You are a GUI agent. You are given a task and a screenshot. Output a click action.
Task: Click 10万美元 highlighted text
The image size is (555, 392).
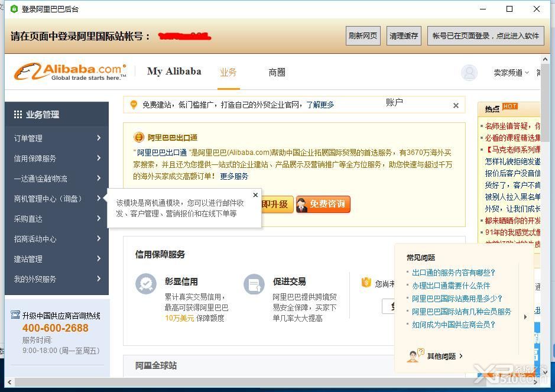[x=180, y=318]
